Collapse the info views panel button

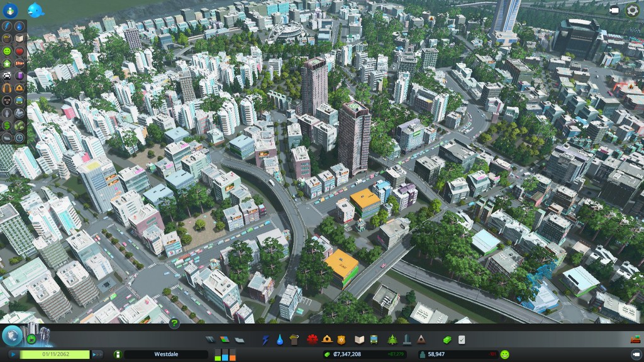click(10, 10)
